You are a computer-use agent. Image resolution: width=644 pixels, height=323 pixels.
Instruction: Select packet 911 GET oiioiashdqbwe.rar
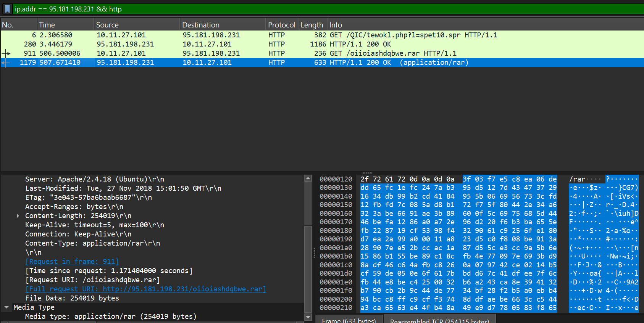(x=322, y=53)
